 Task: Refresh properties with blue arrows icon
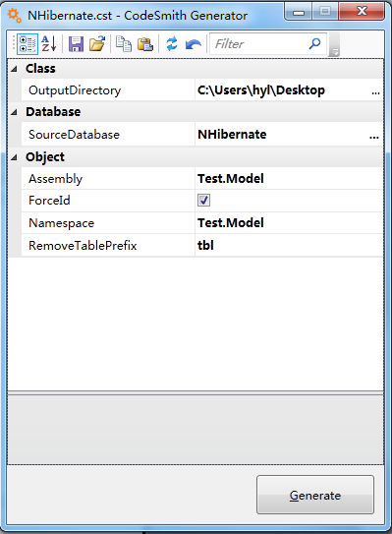(172, 44)
